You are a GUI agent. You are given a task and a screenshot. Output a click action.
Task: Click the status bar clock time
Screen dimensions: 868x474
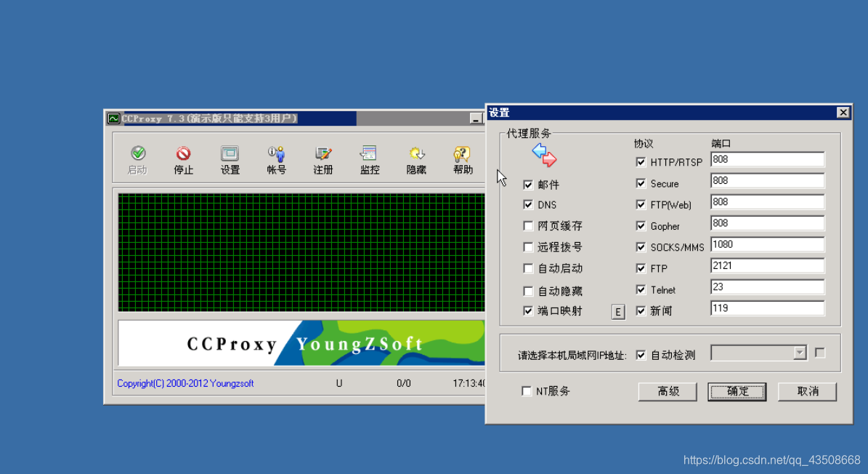(x=469, y=383)
